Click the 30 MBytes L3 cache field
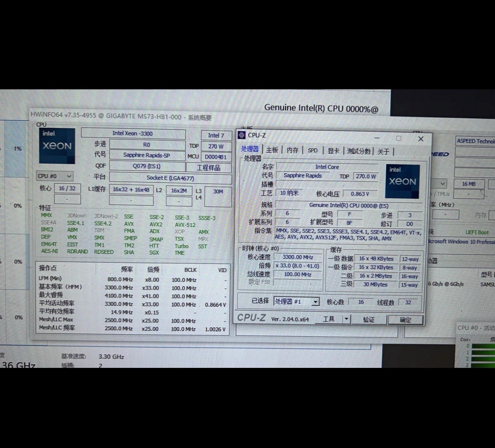Image resolution: width=495 pixels, height=448 pixels. (x=375, y=284)
